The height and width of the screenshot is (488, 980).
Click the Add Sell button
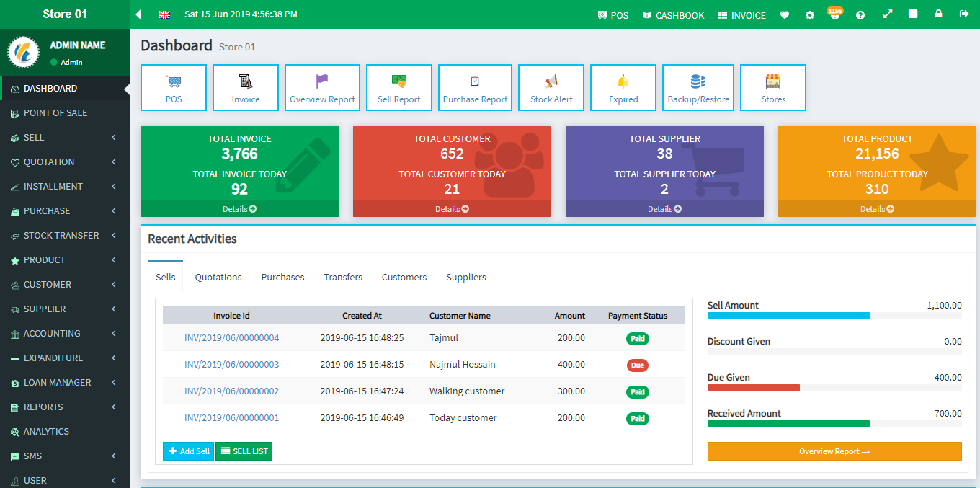[188, 451]
